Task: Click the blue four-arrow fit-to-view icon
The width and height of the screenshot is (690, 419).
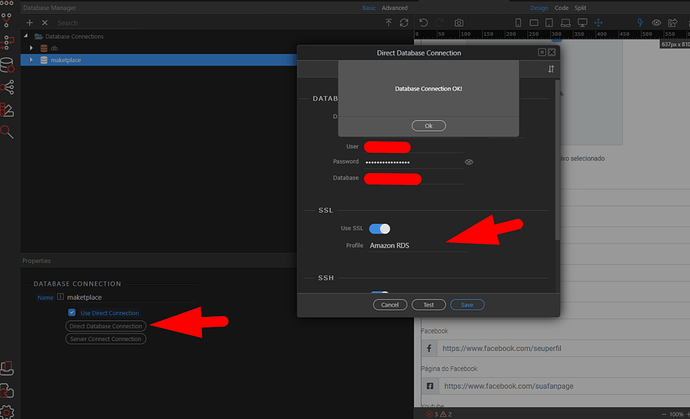Action: click(x=598, y=22)
